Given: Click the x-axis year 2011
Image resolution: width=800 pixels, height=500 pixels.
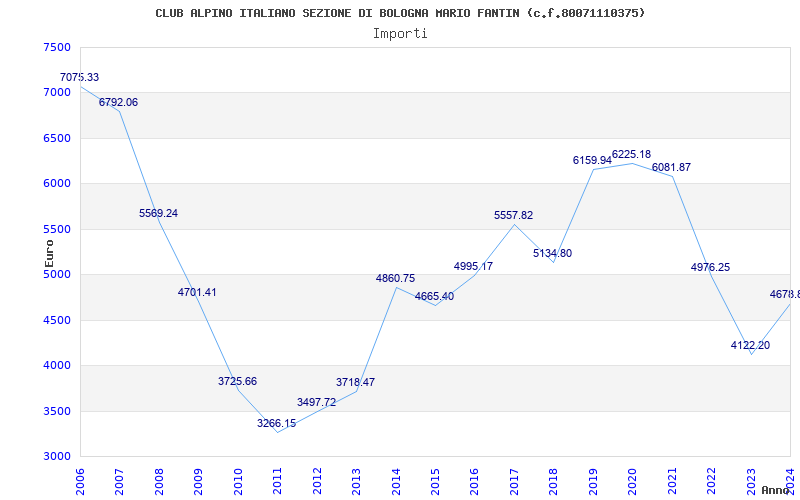Looking at the screenshot, I should pos(278,481).
